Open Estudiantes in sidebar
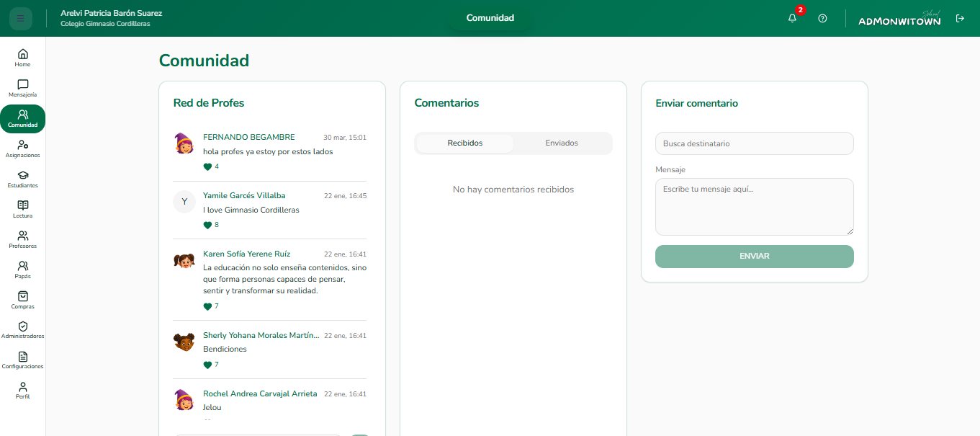980x436 pixels. click(x=23, y=179)
